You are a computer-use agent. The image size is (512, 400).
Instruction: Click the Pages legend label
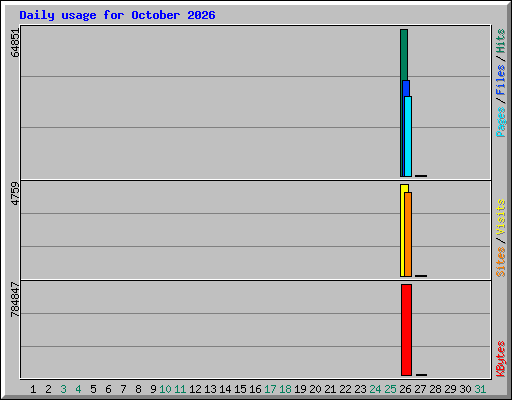501,122
